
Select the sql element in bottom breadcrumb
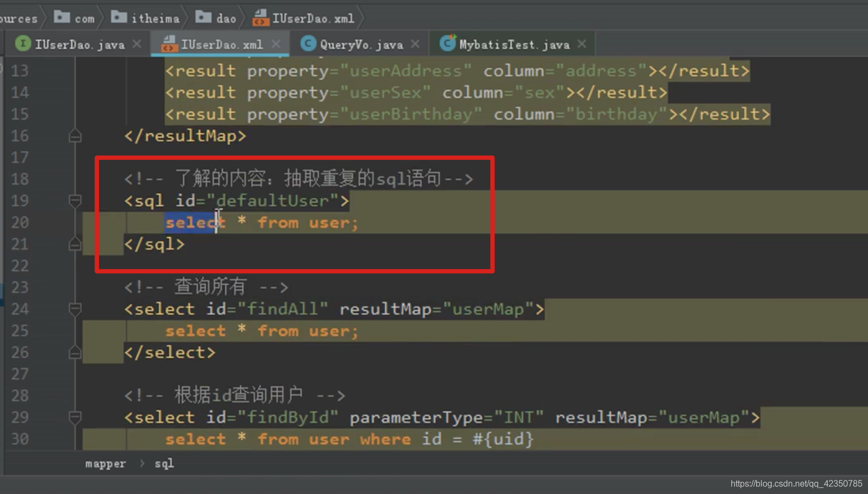click(164, 464)
